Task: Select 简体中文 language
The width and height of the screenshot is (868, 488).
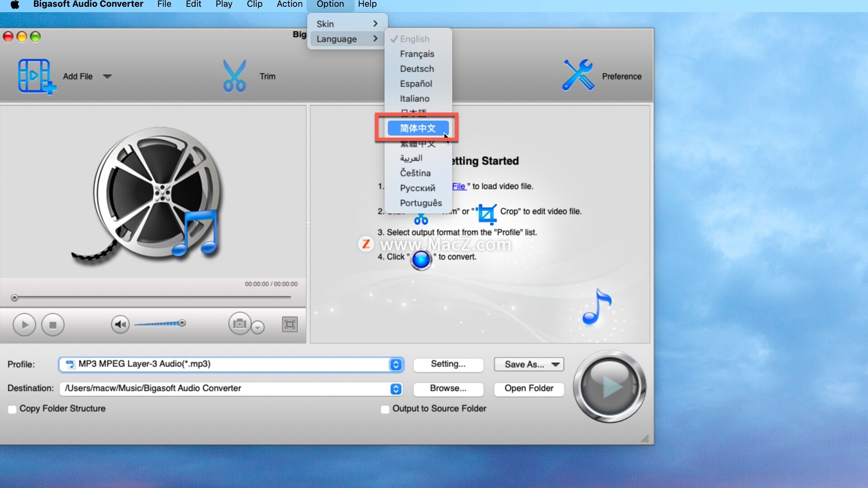Action: (418, 128)
